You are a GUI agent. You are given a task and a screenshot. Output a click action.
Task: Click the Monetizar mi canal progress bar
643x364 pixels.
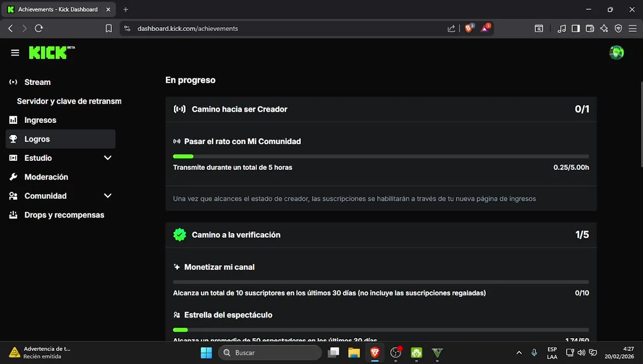(x=381, y=282)
